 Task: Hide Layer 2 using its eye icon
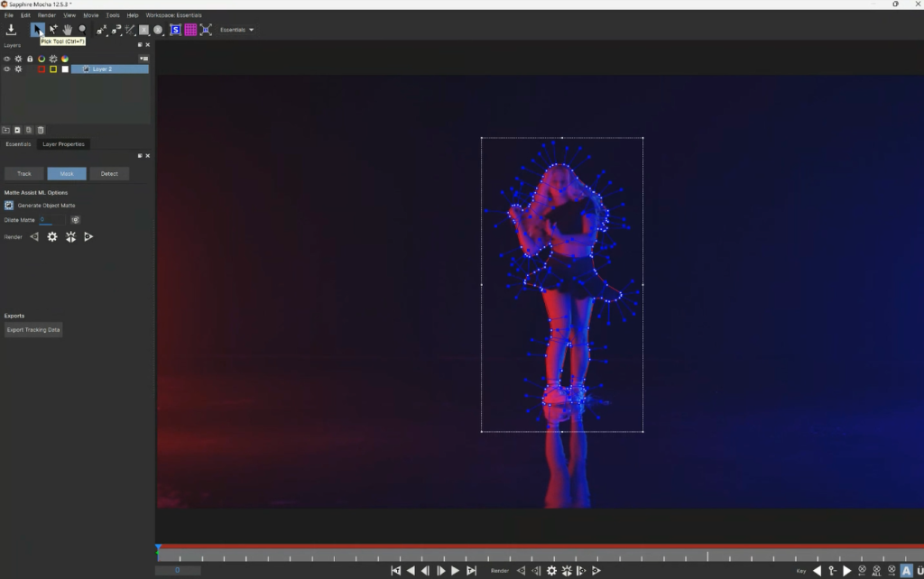[x=7, y=69]
